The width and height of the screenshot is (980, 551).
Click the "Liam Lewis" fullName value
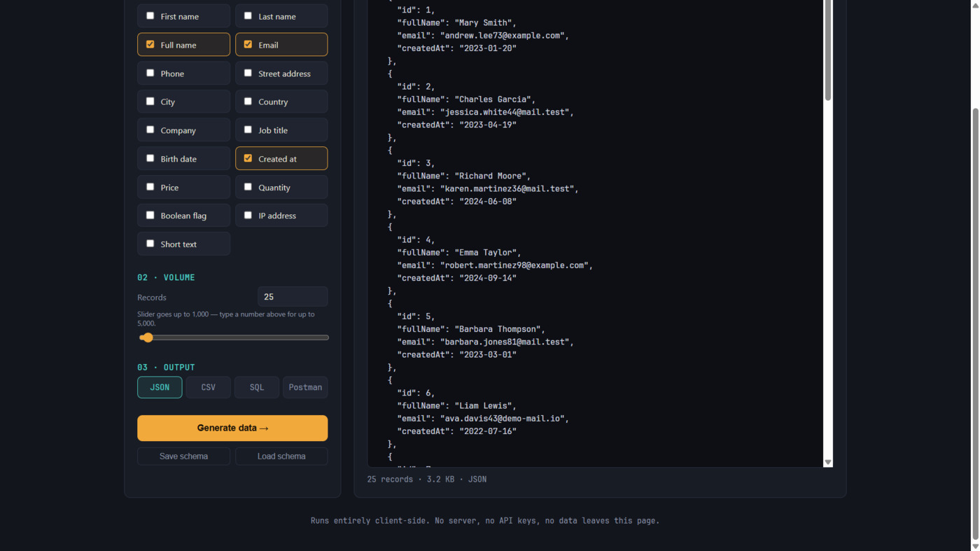[x=483, y=405]
